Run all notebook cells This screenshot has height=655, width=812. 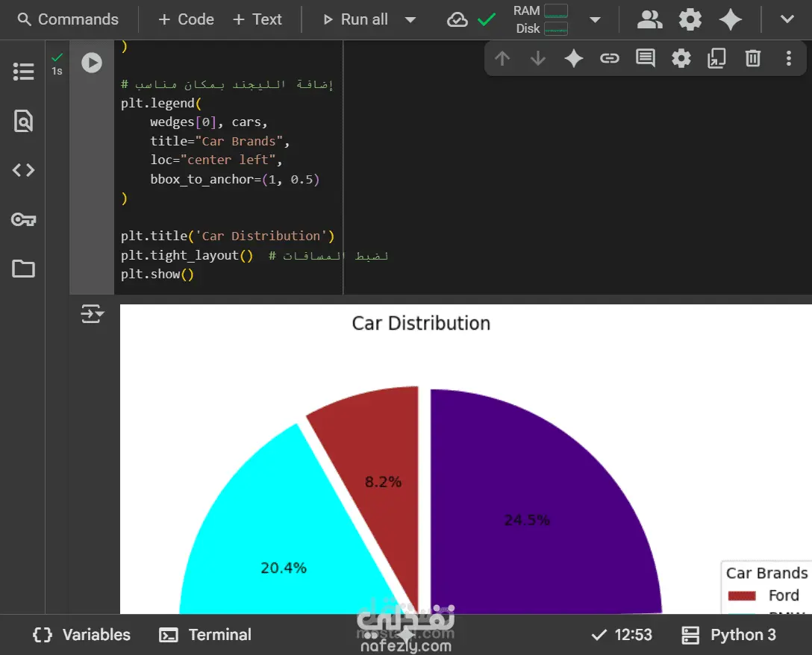[x=355, y=19]
